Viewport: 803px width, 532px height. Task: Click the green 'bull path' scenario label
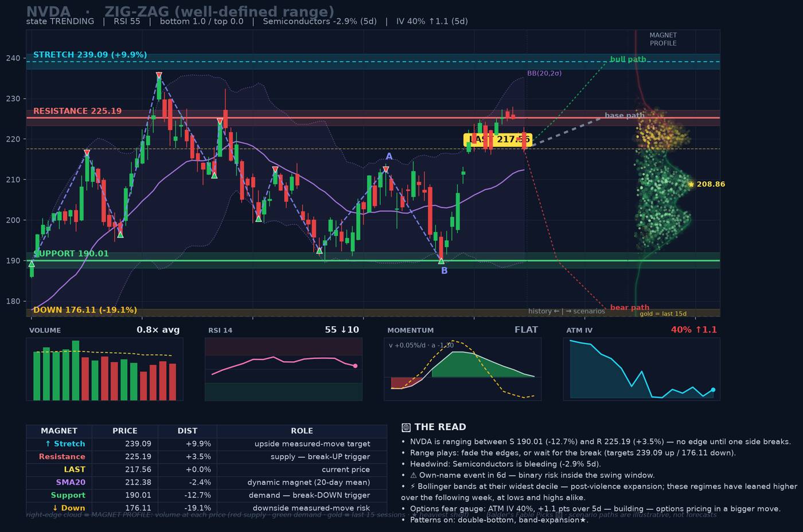(x=628, y=59)
